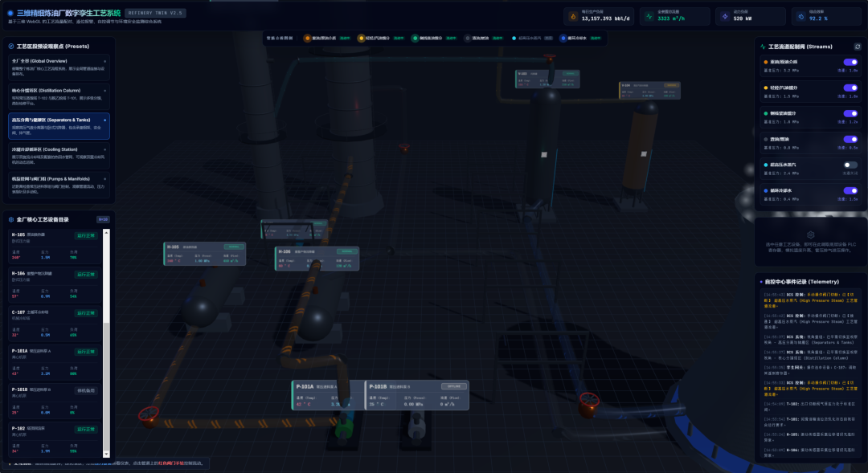
Task: Toggle the 1.5 MPa stream switch
Action: point(850,88)
